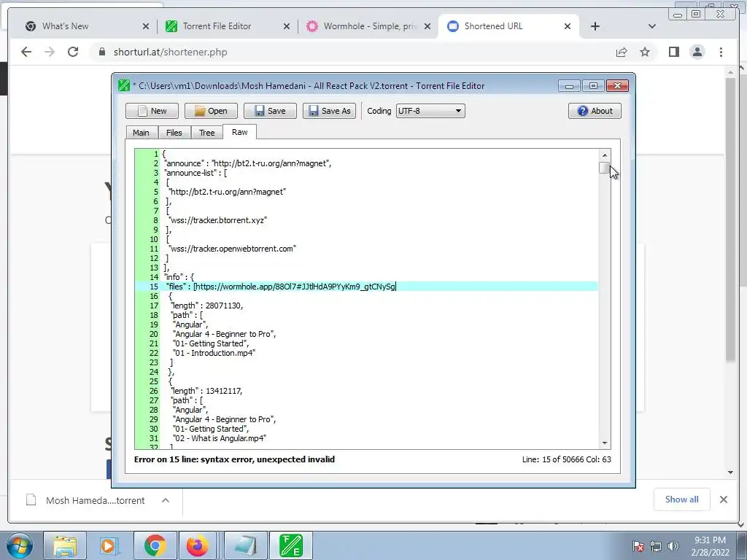Click the raw editor scroll down arrow
The image size is (747, 560).
[x=605, y=443]
